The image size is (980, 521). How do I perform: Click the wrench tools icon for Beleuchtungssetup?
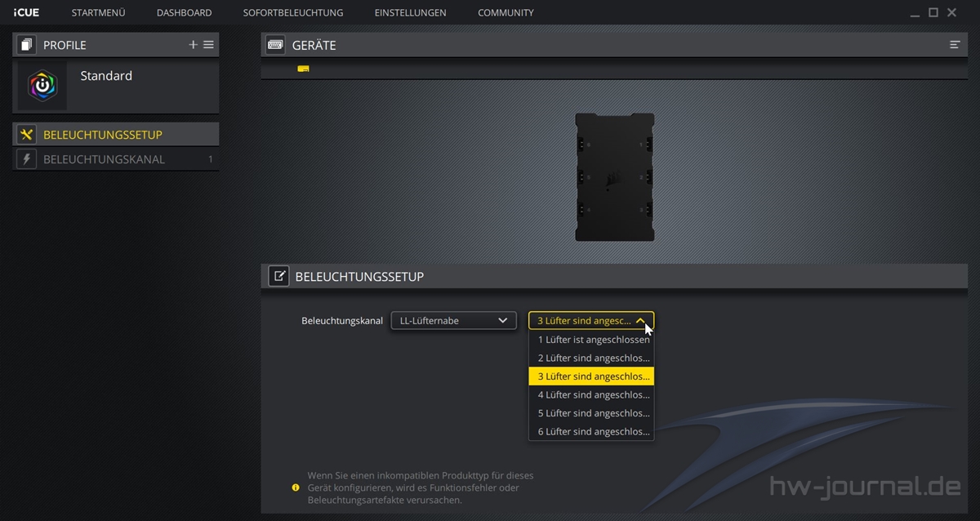[x=26, y=135]
